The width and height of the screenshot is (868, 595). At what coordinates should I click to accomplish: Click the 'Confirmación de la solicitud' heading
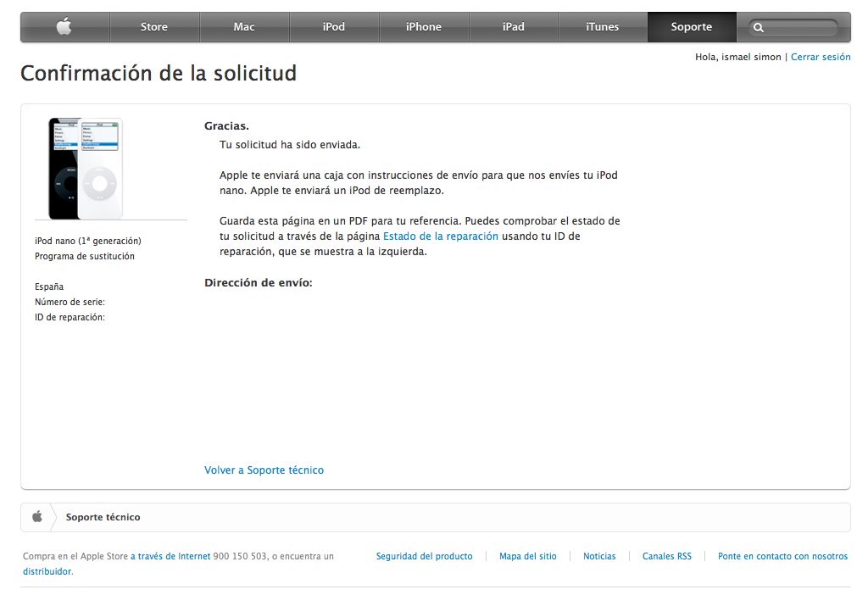[159, 73]
